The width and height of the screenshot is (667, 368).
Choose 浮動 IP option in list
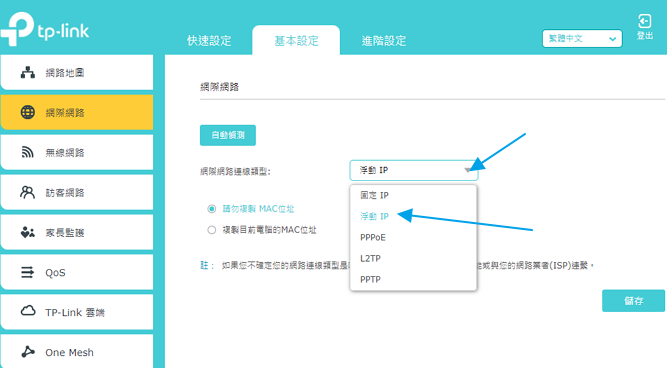pos(413,216)
